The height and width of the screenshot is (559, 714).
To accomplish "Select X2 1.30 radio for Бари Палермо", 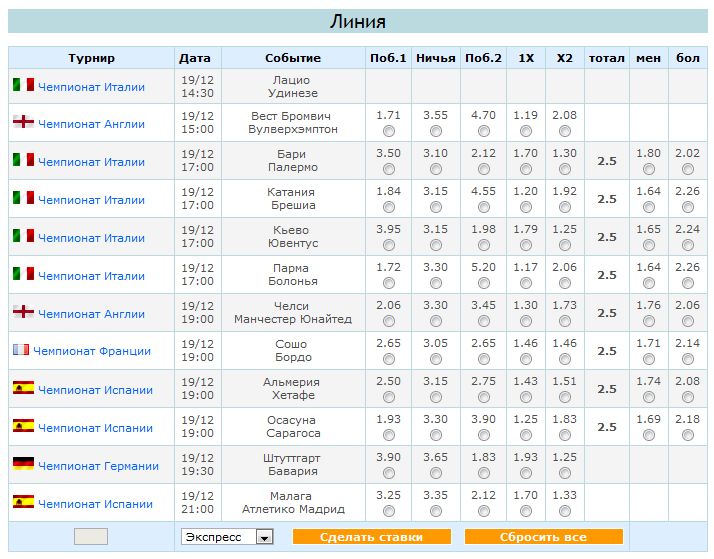I will [x=565, y=169].
